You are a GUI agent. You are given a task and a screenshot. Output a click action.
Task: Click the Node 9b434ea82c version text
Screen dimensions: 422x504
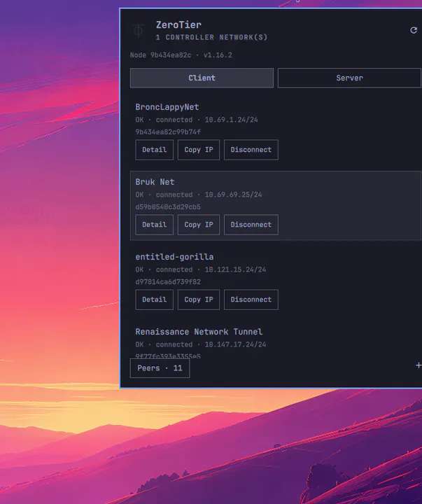[181, 55]
